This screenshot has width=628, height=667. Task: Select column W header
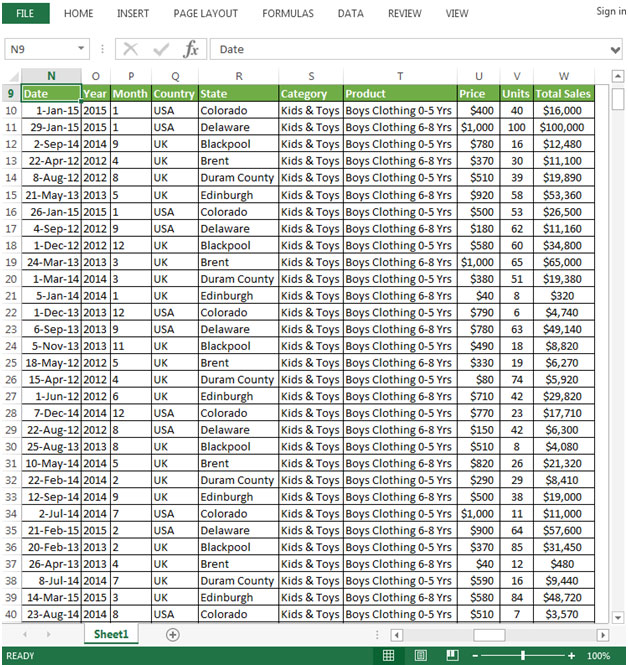pos(564,76)
